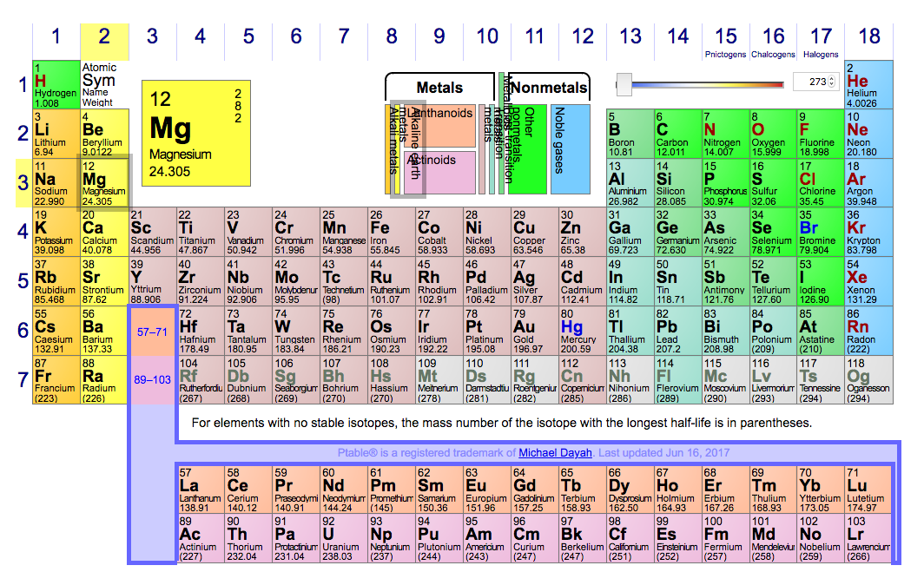
Task: Highlight the Noble gases legend category
Action: point(570,149)
